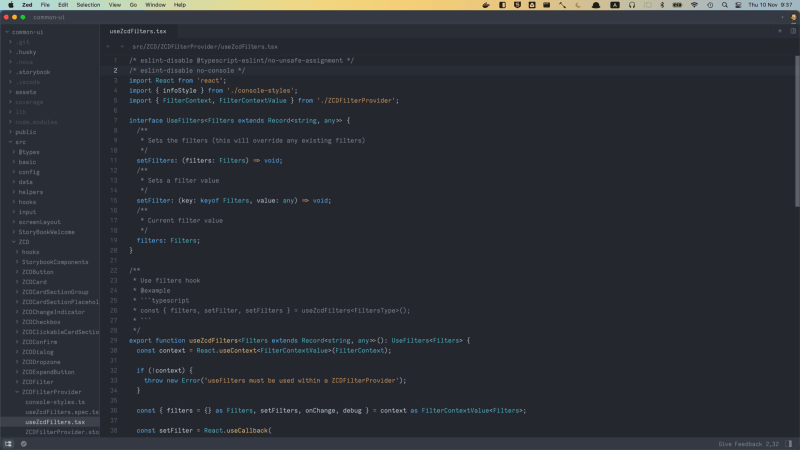This screenshot has height=450, width=800.
Task: Click the hat-shaped menu bar icon
Action: (x=596, y=5)
